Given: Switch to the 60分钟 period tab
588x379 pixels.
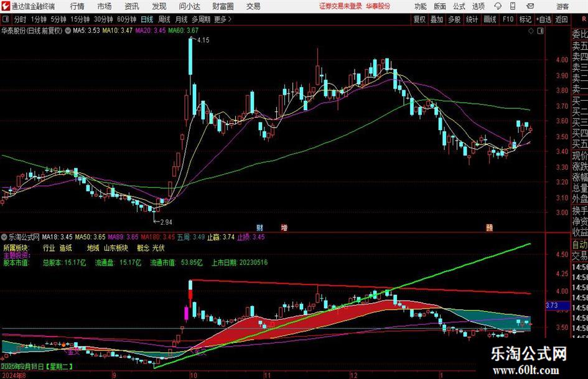Looking at the screenshot, I should [126, 19].
